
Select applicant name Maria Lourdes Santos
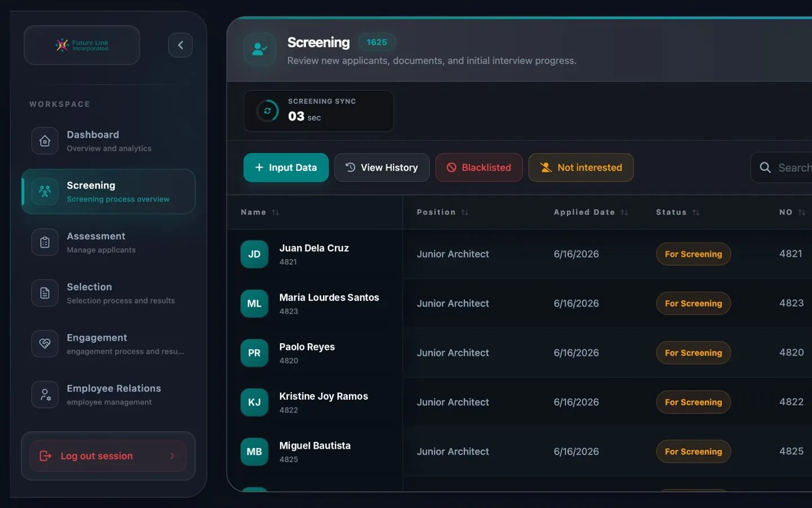(x=329, y=297)
